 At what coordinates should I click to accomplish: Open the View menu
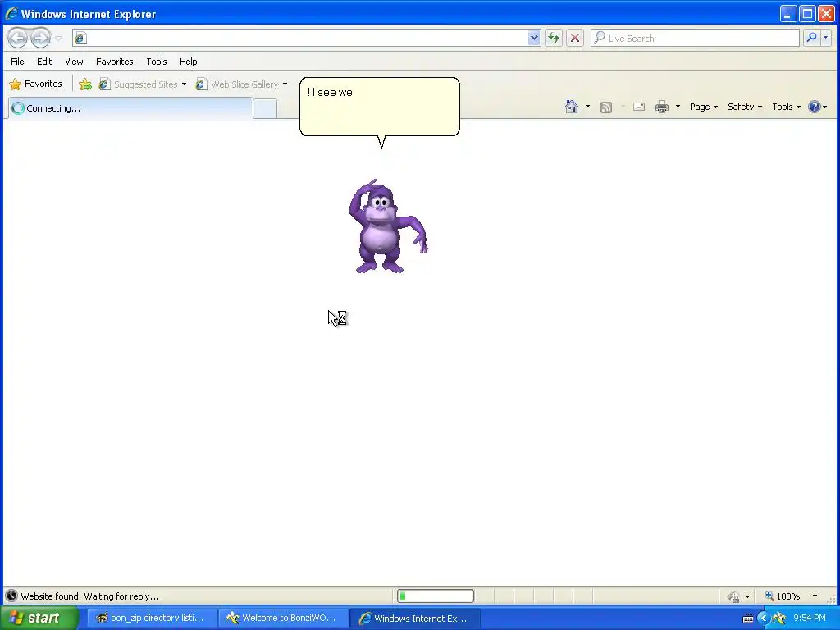click(x=74, y=62)
